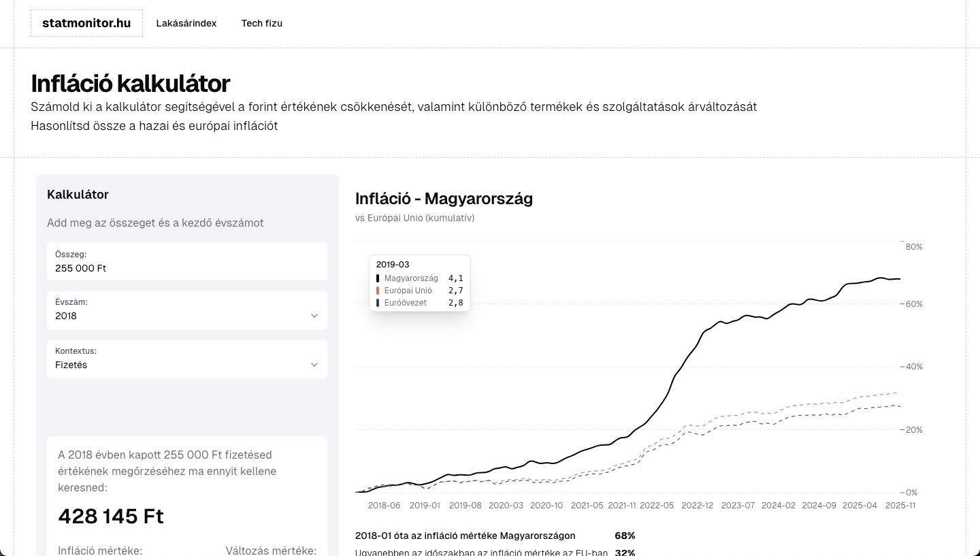Click the 2022-12 x-axis label
Screen dimensions: 980x556
[697, 506]
